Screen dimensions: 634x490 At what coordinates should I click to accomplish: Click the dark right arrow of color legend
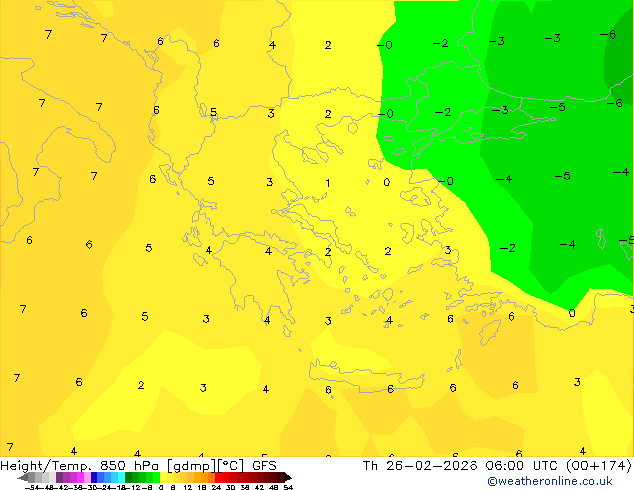(x=288, y=477)
